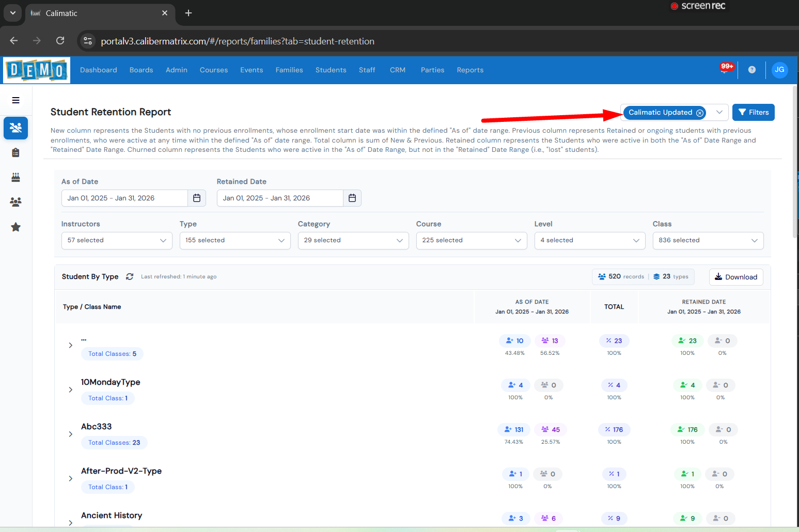Screen dimensions: 799x532
Task: Select the star favorites sidebar icon
Action: point(16,227)
